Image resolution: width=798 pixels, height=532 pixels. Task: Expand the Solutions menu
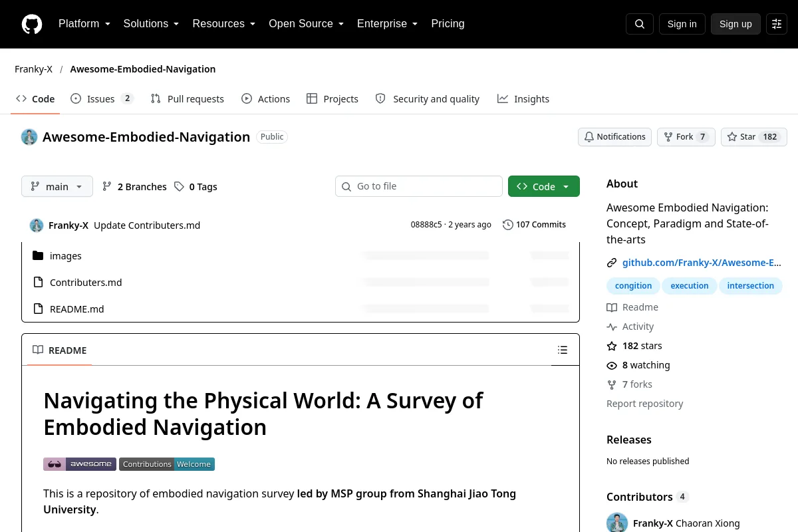[151, 24]
